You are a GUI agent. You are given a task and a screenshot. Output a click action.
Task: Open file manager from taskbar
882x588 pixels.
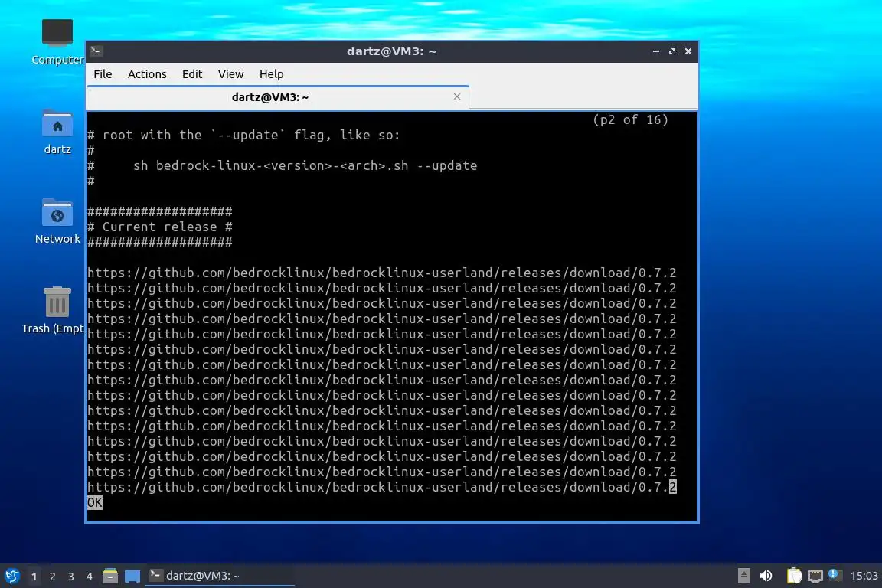coord(110,576)
